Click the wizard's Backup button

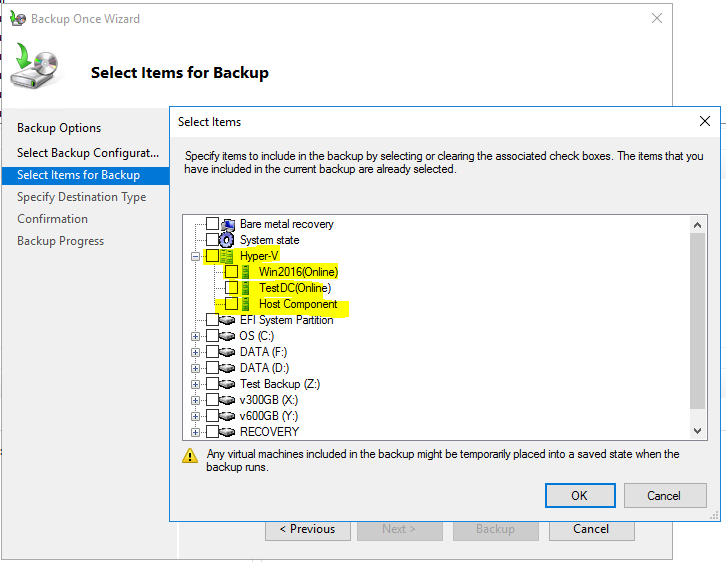[x=495, y=530]
